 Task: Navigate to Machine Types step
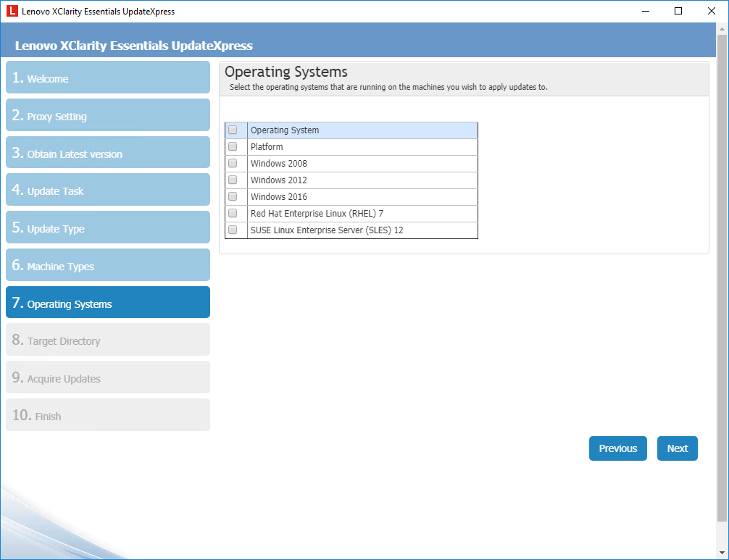tap(108, 266)
